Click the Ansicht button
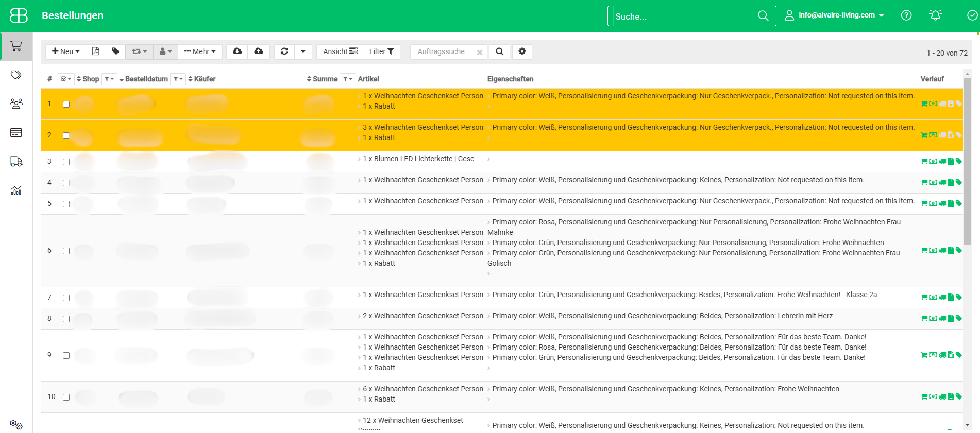Viewport: 980px width, 433px height. tap(340, 51)
